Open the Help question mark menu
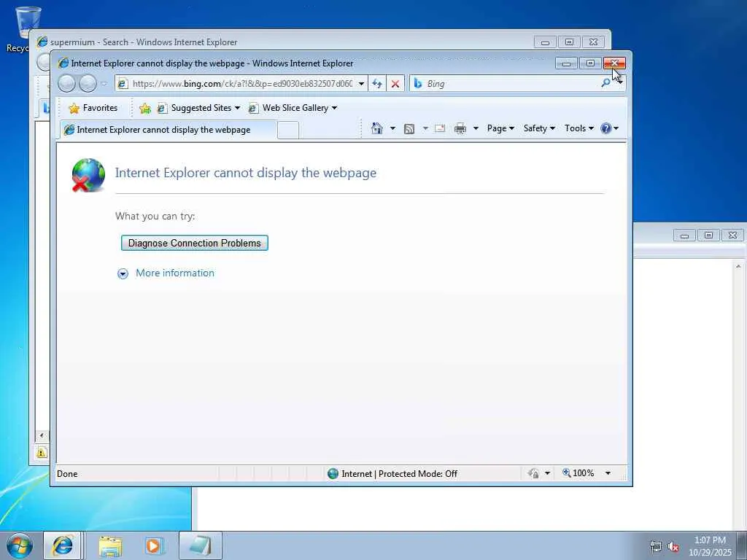The height and width of the screenshot is (560, 747). (x=609, y=128)
